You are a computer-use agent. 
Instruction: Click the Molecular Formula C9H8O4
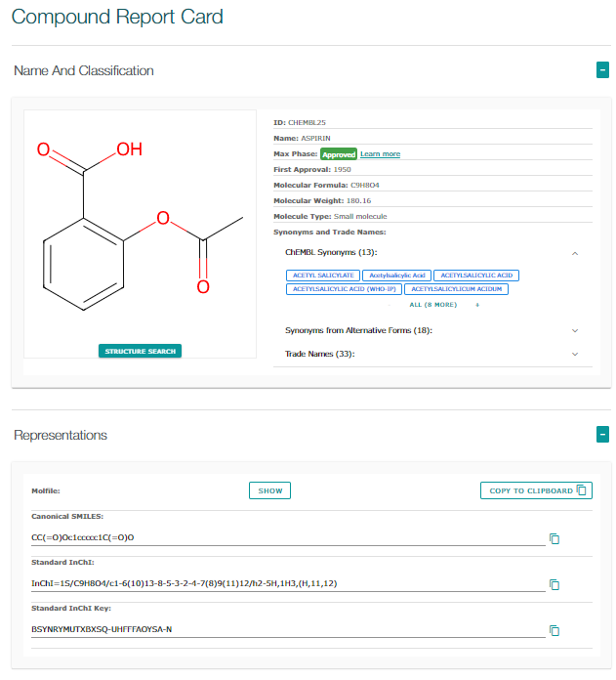[365, 186]
